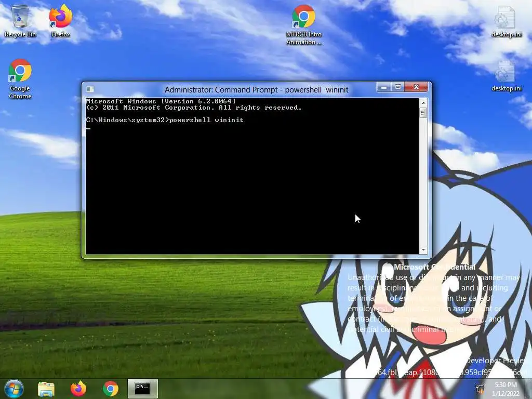532x399 pixels.
Task: Click the 'Microsoft Windows [Version 6.2.8064]' line
Action: (x=161, y=101)
